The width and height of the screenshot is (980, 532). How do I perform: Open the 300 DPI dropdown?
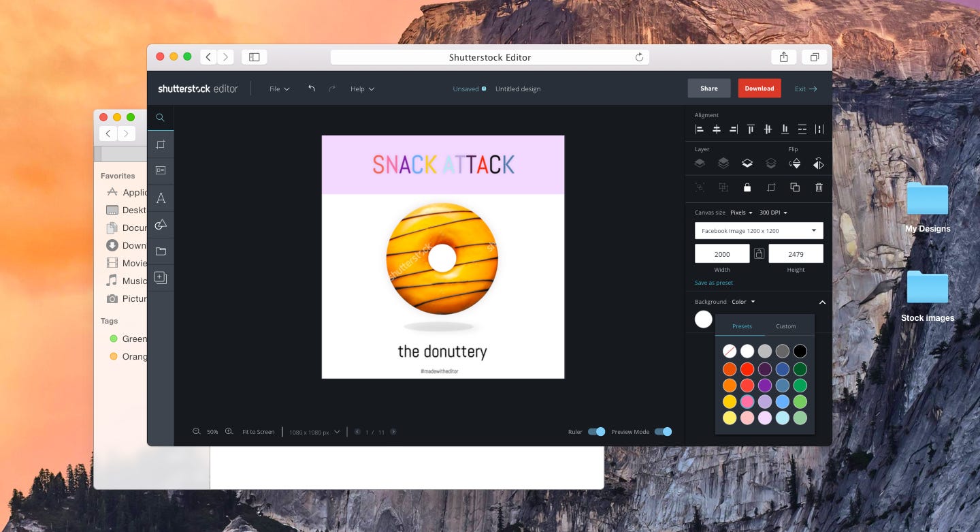(x=773, y=213)
